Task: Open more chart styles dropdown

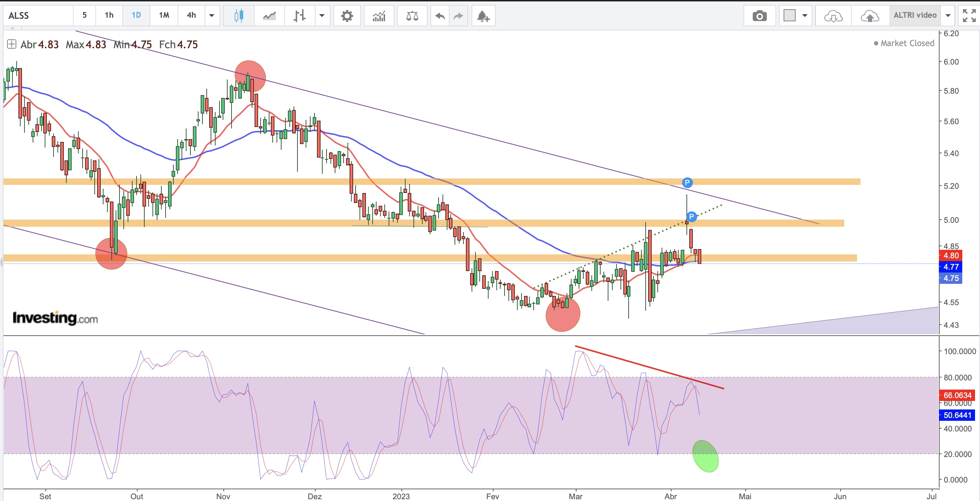Action: [322, 16]
